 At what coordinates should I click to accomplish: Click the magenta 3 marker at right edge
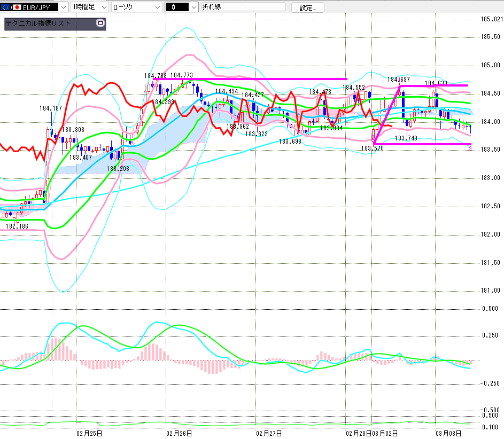pyautogui.click(x=470, y=149)
